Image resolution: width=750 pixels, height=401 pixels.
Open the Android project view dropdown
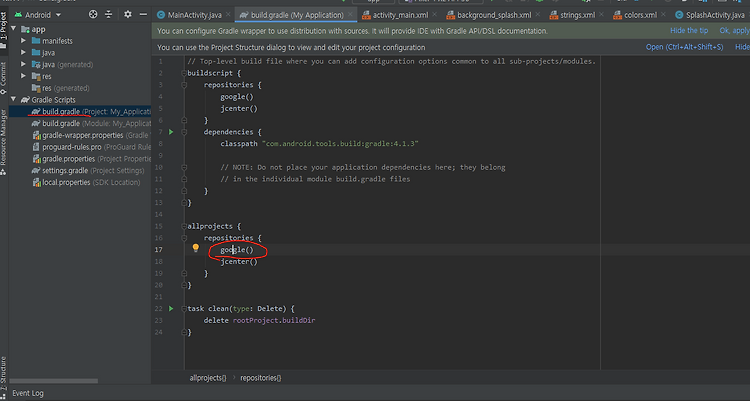pos(38,15)
